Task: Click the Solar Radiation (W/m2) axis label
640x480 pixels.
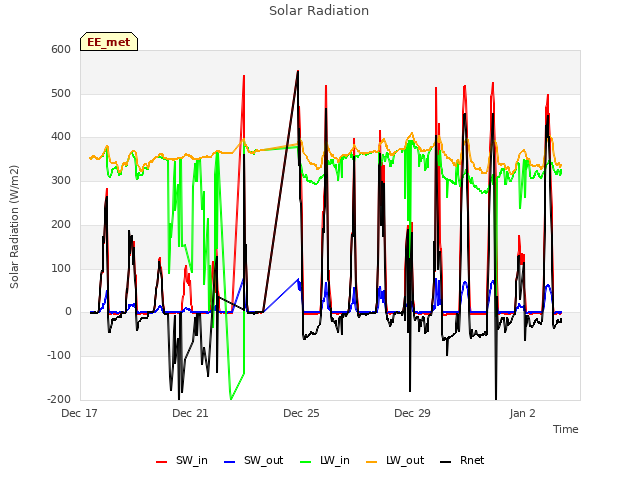Action: 14,227
